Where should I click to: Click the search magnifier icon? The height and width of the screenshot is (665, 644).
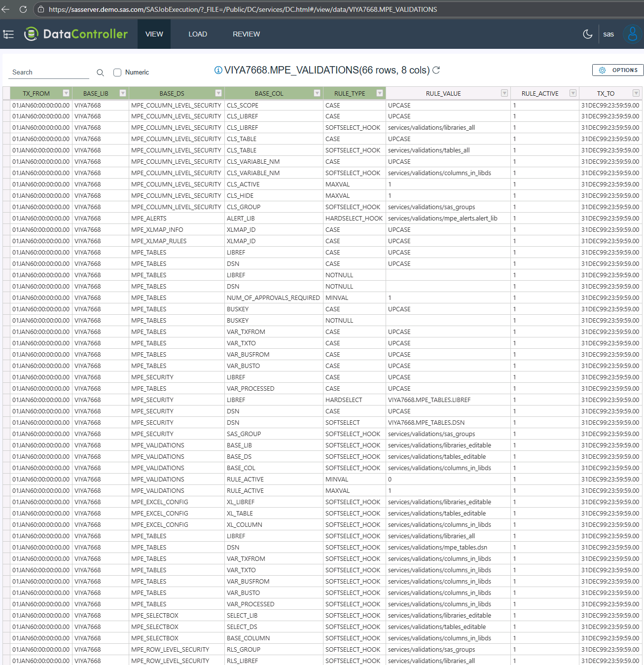coord(100,73)
